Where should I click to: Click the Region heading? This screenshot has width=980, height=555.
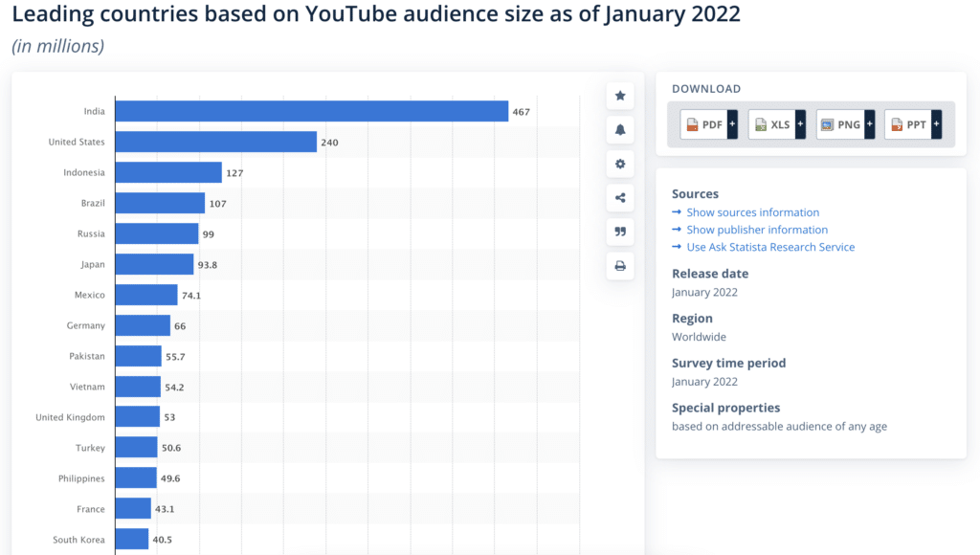coord(692,318)
